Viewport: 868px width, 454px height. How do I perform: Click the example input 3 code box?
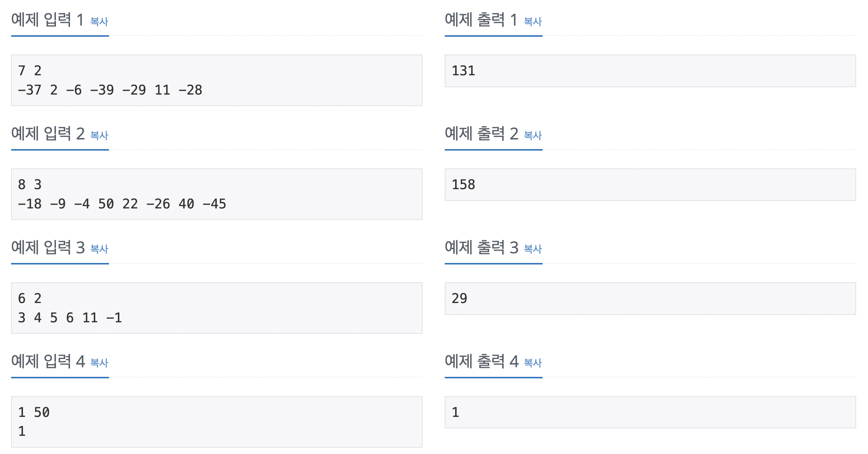217,308
